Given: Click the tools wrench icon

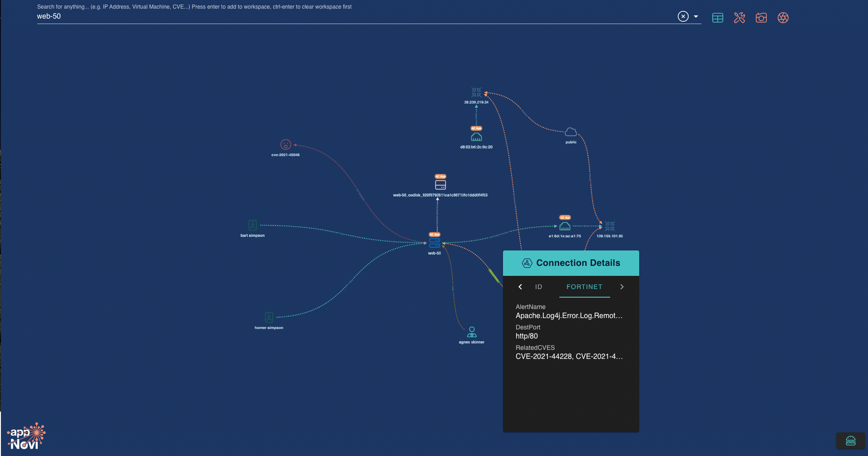Looking at the screenshot, I should coord(739,18).
